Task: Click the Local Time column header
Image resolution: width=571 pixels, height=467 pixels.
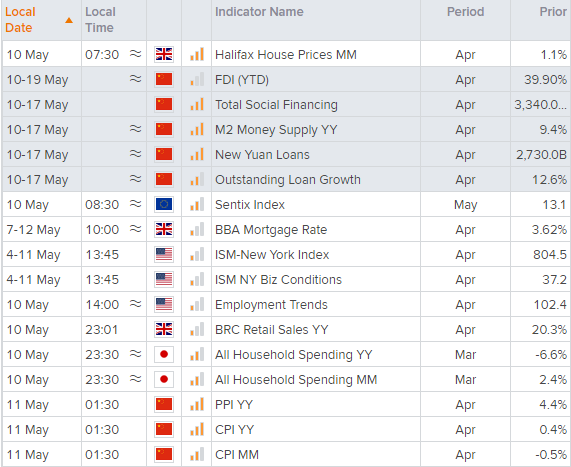Action: pyautogui.click(x=100, y=20)
